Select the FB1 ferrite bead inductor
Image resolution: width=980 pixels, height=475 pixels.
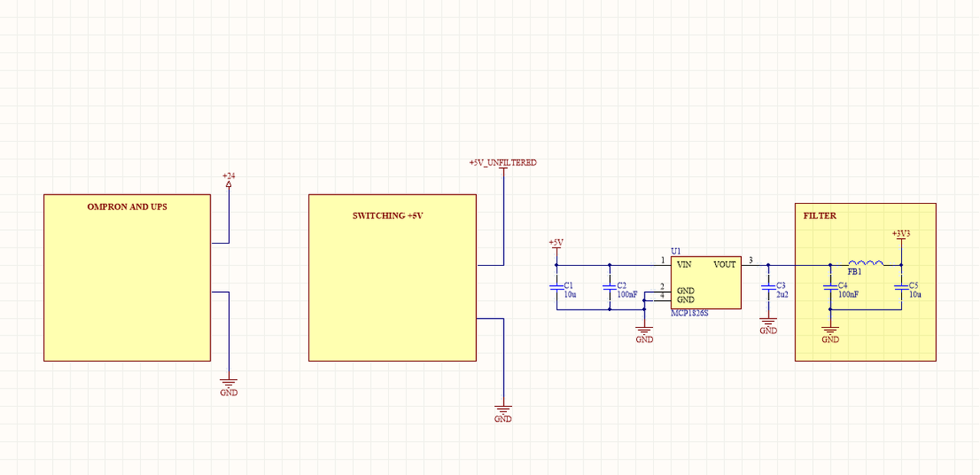click(x=865, y=265)
